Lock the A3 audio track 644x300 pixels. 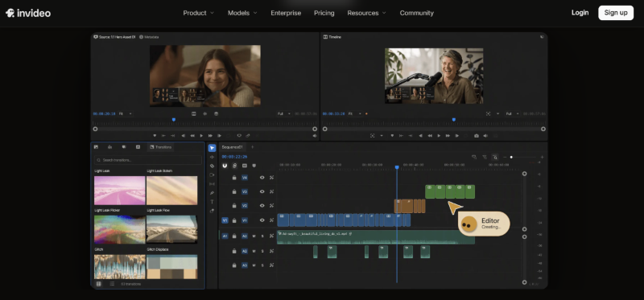point(234,265)
